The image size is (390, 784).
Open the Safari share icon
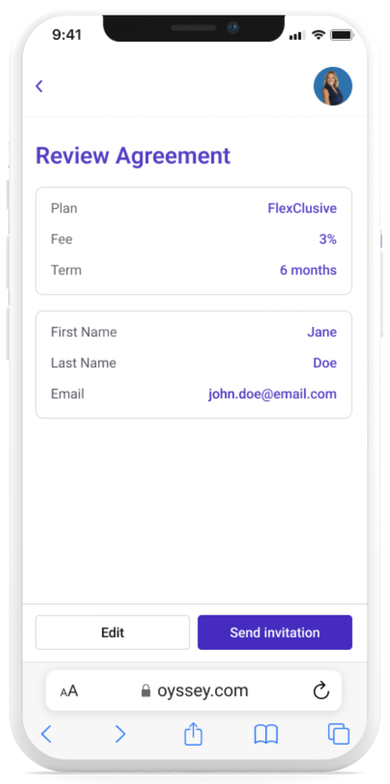click(193, 734)
